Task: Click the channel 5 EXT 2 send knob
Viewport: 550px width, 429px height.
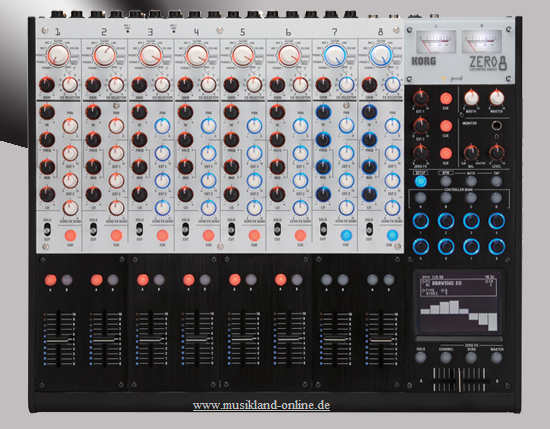Action: (x=254, y=181)
